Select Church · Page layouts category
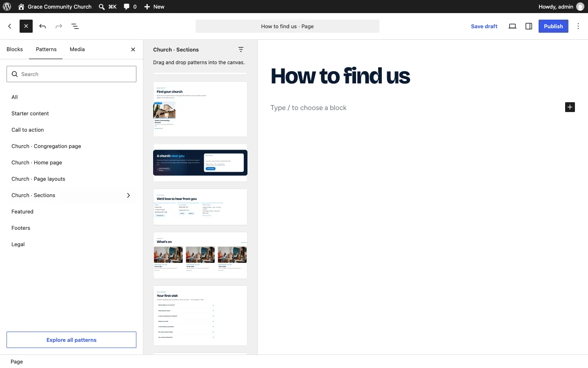Viewport: 588px width, 368px height. (71, 179)
